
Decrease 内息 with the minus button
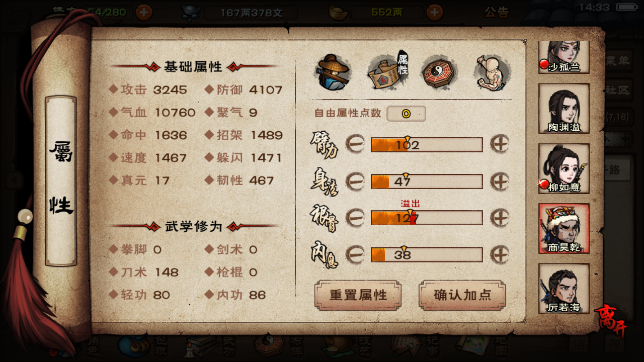355,254
